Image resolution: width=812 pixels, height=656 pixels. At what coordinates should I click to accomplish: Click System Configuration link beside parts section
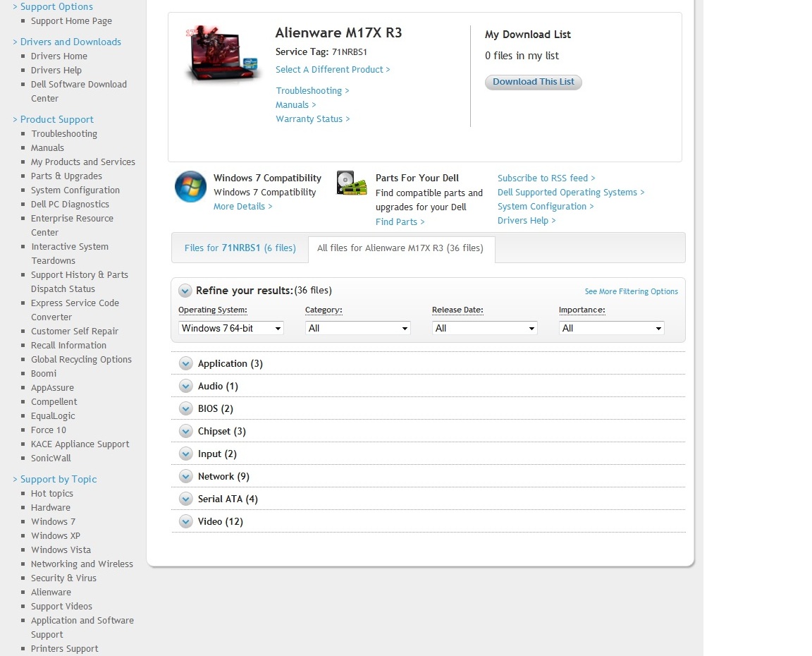tap(546, 206)
